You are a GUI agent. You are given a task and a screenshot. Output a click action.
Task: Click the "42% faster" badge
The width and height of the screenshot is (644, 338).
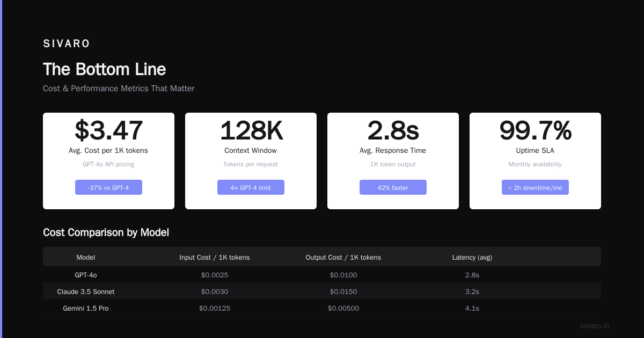click(393, 187)
